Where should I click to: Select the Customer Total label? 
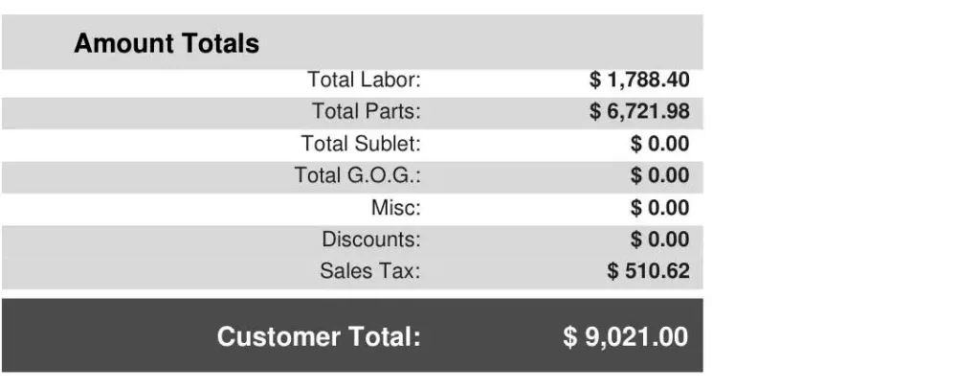tap(319, 336)
